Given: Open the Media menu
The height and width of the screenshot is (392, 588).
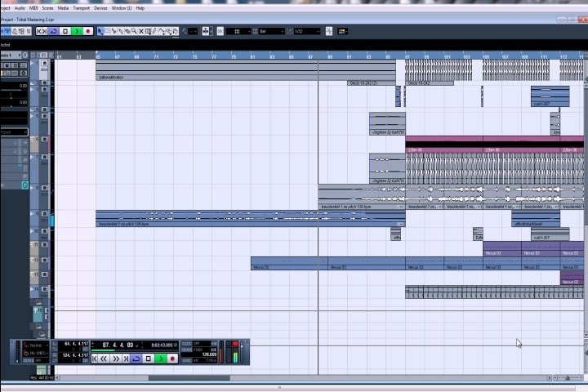Looking at the screenshot, I should coord(63,8).
